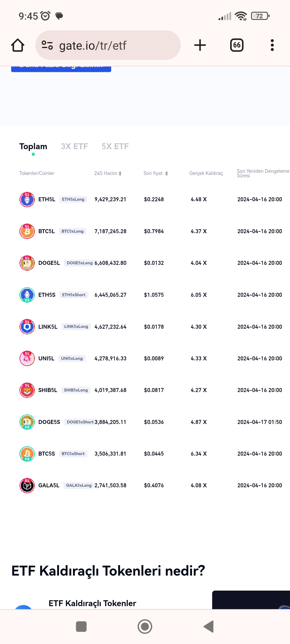Tap the site settings icon in address bar

pyautogui.click(x=47, y=45)
